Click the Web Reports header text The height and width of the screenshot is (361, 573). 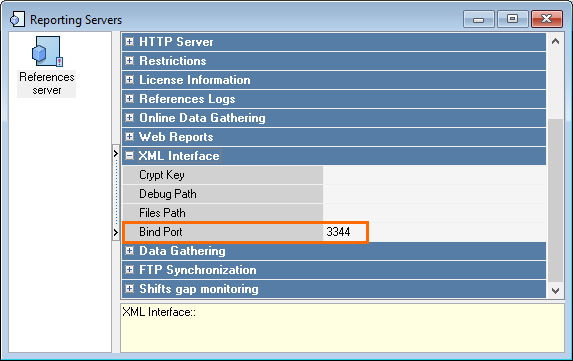pos(176,137)
